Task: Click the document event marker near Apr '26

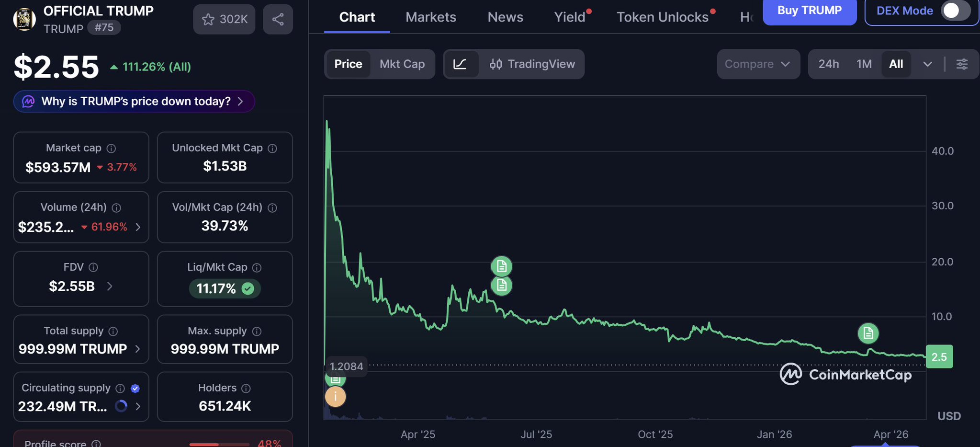Action: [x=868, y=333]
